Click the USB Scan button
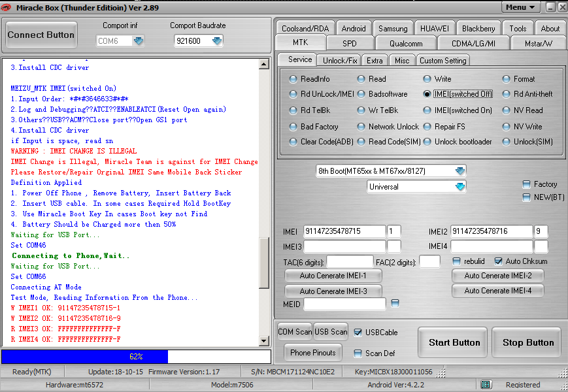This screenshot has width=568, height=392. click(331, 331)
